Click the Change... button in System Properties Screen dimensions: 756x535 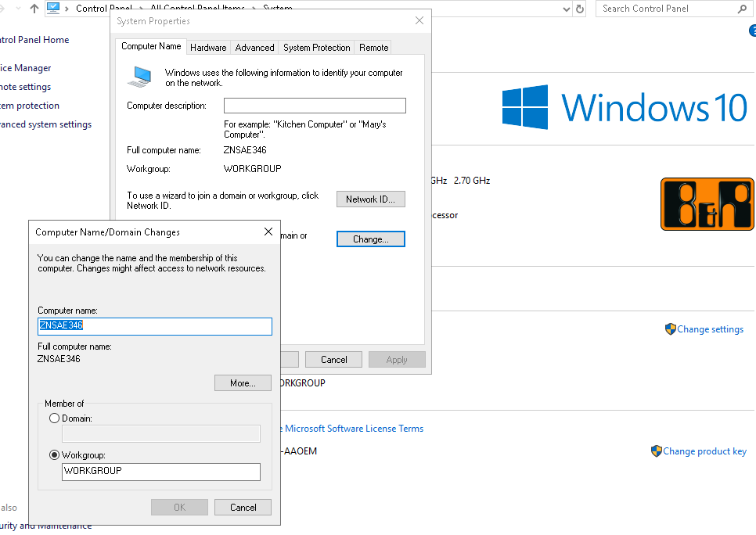coord(371,239)
